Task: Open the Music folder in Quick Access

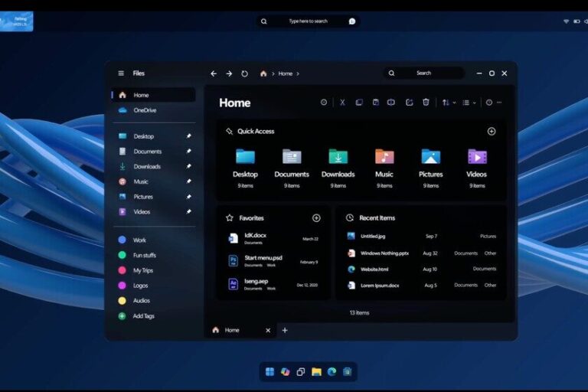Action: pyautogui.click(x=384, y=168)
